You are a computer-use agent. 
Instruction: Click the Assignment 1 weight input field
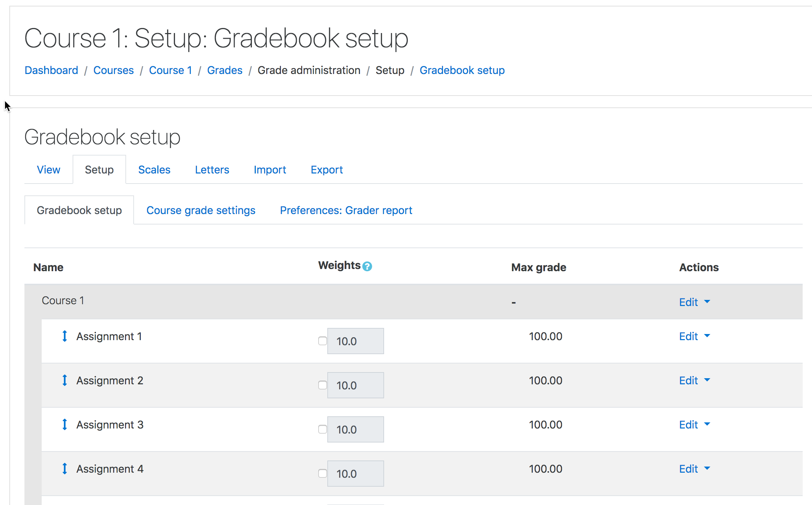pos(355,341)
